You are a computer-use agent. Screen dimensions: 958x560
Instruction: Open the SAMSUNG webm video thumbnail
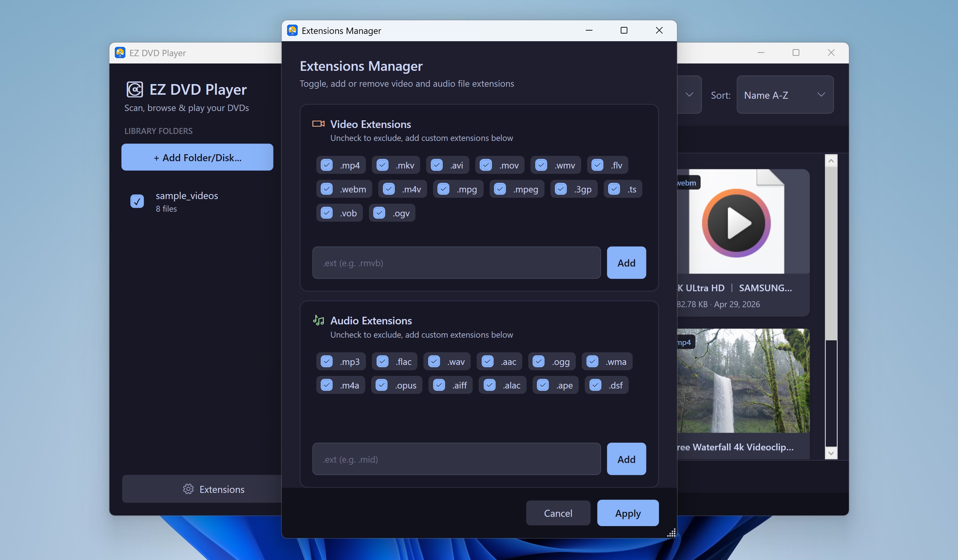pos(743,221)
